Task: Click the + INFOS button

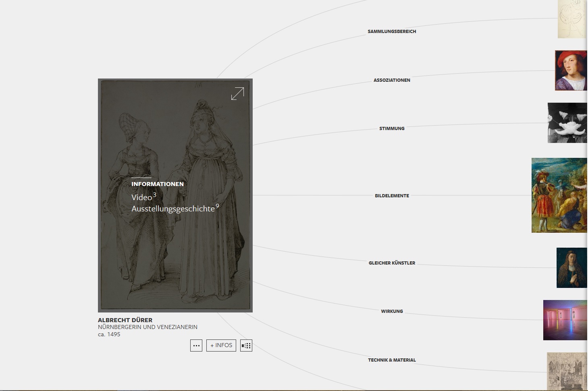Action: tap(221, 345)
